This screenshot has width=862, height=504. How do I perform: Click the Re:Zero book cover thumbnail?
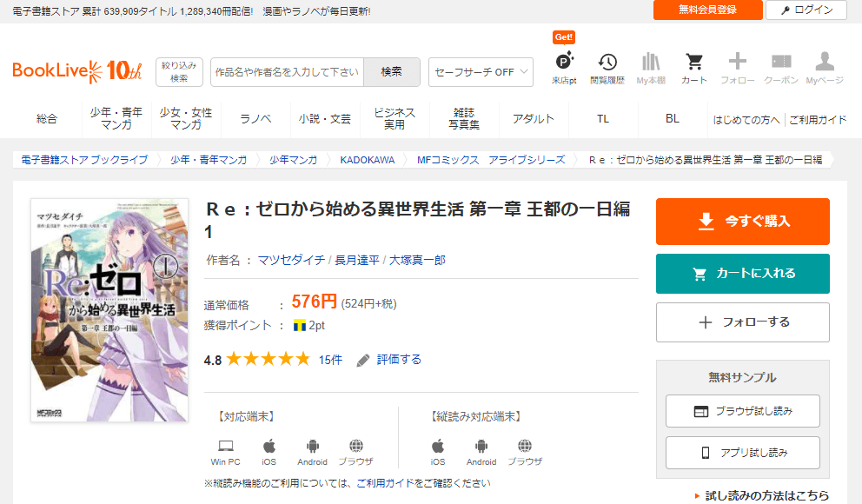[x=109, y=310]
